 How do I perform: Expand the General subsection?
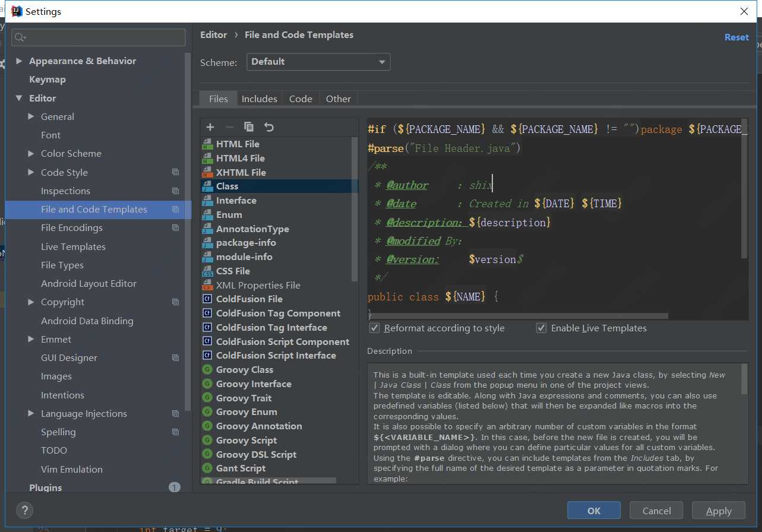coord(31,116)
